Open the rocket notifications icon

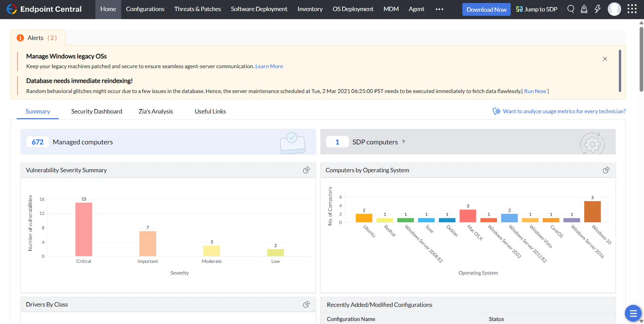(584, 9)
